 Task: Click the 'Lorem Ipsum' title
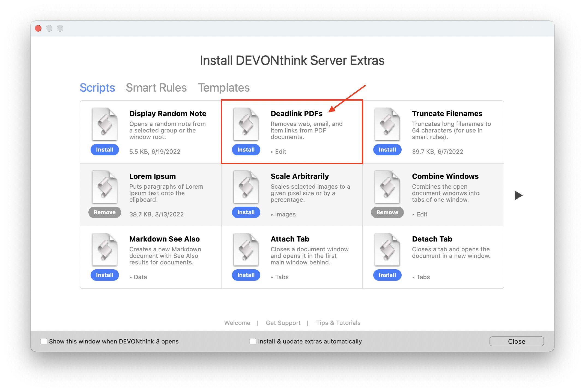(153, 176)
